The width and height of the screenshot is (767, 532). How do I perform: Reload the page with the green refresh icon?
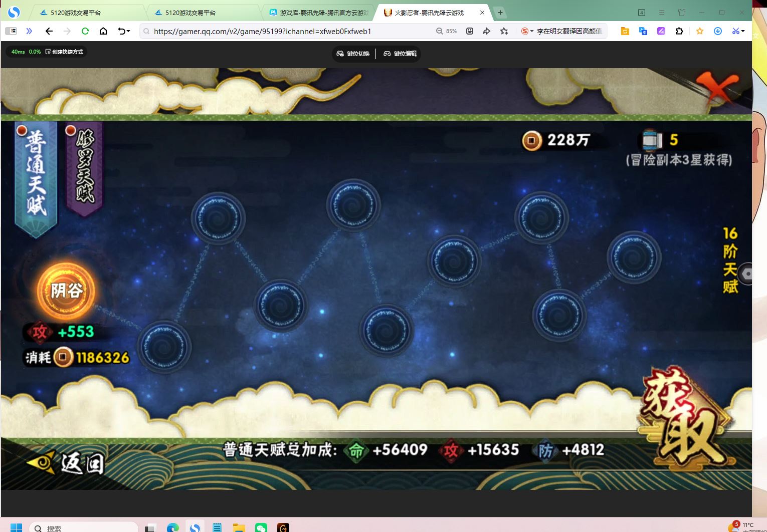pyautogui.click(x=85, y=31)
